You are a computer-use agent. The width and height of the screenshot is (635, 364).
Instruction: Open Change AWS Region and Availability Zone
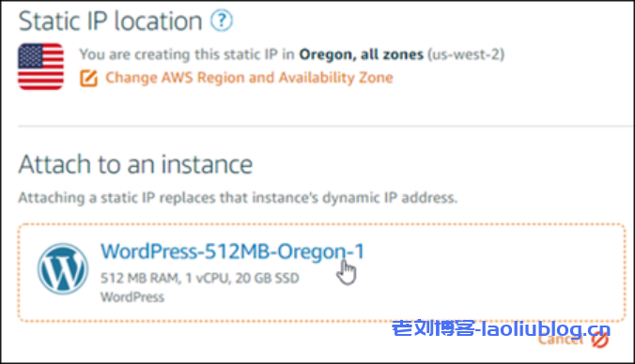249,77
